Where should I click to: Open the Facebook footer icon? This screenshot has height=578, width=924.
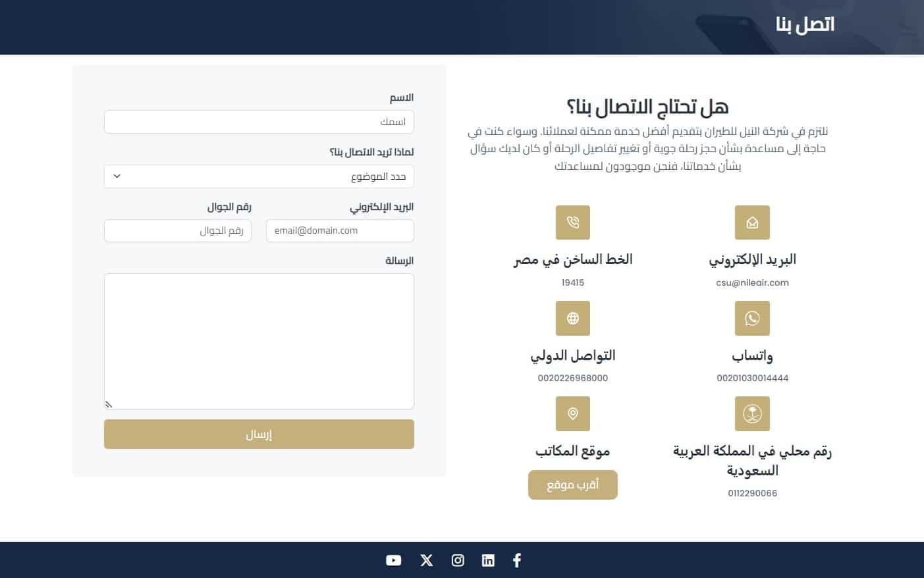pos(517,560)
